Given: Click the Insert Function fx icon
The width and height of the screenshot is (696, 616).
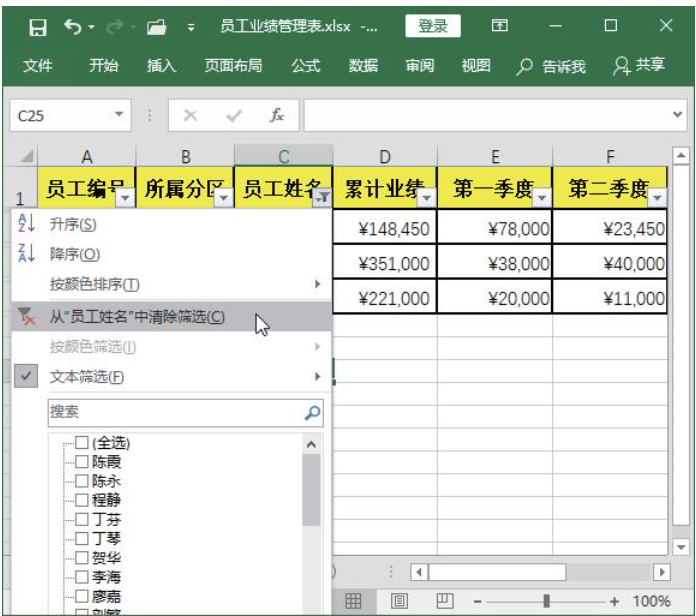Looking at the screenshot, I should click(x=276, y=115).
